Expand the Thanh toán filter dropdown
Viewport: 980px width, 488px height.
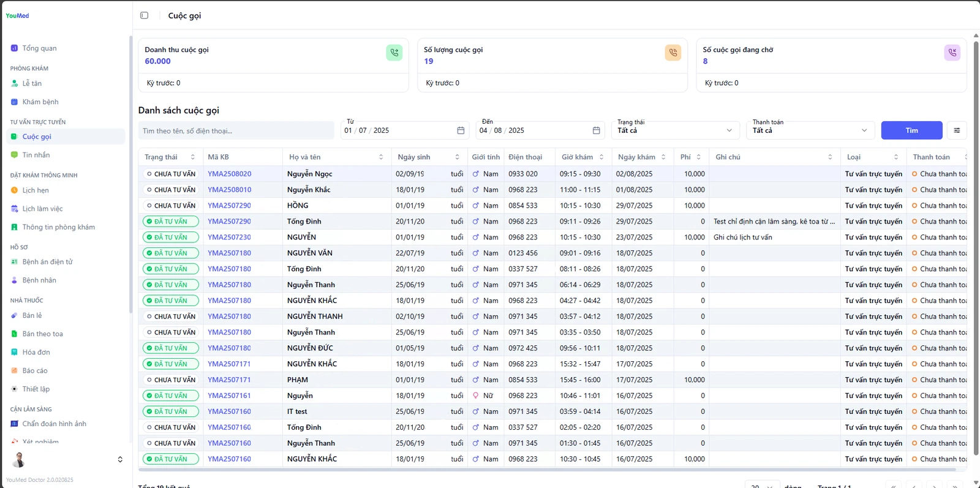tap(810, 130)
